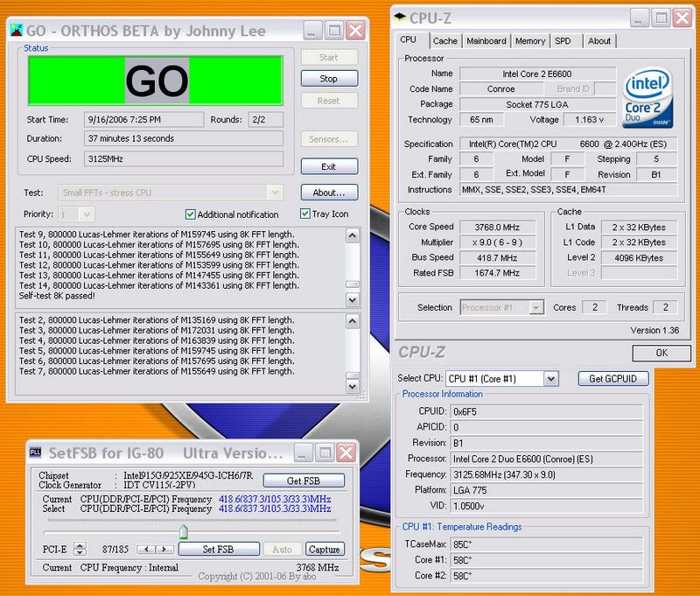The height and width of the screenshot is (596, 700).
Task: Open the Processor Selection dropdown in CPU-Z
Action: [536, 307]
